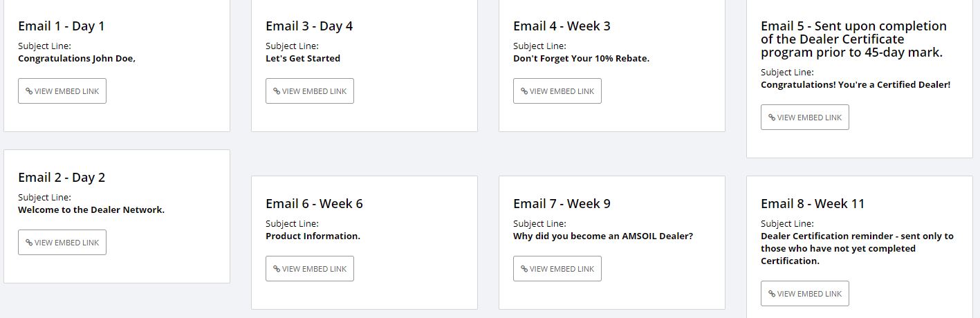View embed link for Congratulations John Doe email

click(x=62, y=91)
